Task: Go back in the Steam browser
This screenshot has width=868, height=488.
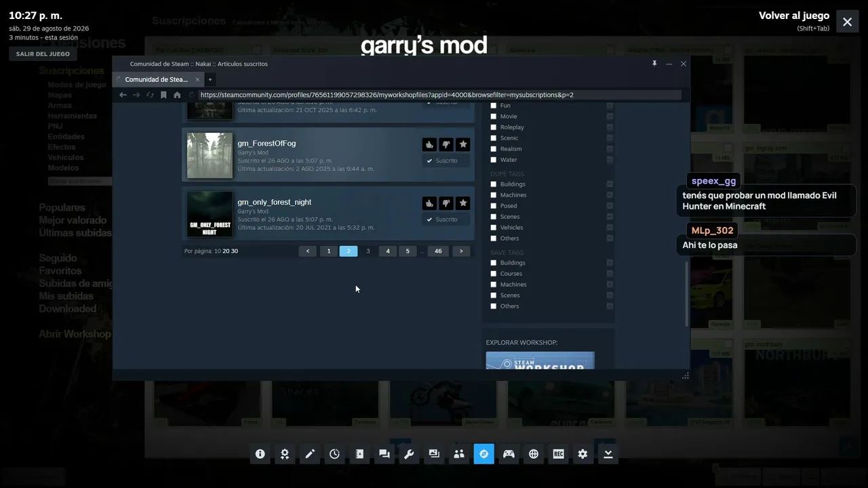Action: tap(123, 95)
